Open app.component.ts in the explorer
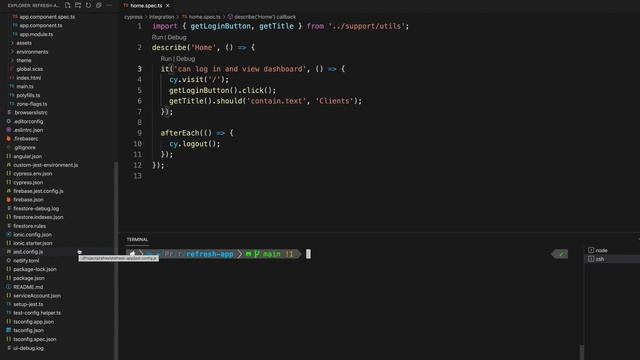 coord(41,25)
